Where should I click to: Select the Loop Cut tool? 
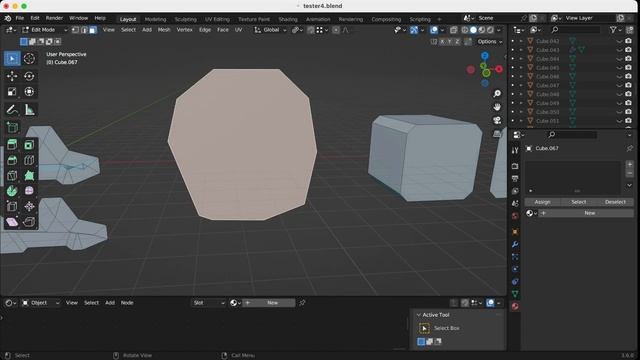point(29,160)
